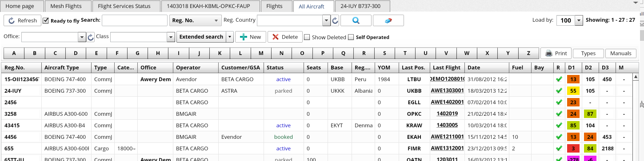This screenshot has height=161, width=644.
Task: Click the star icon at right edge
Action: pyautogui.click(x=641, y=104)
